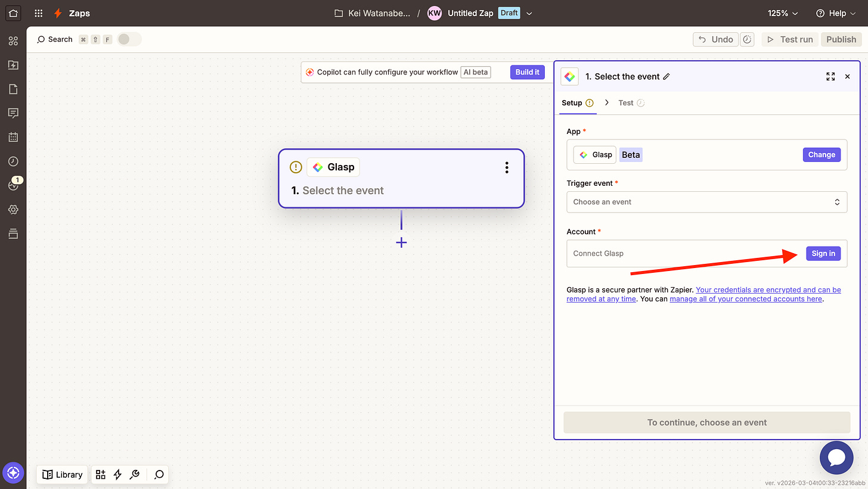
Task: Click the Test run button
Action: [x=790, y=39]
